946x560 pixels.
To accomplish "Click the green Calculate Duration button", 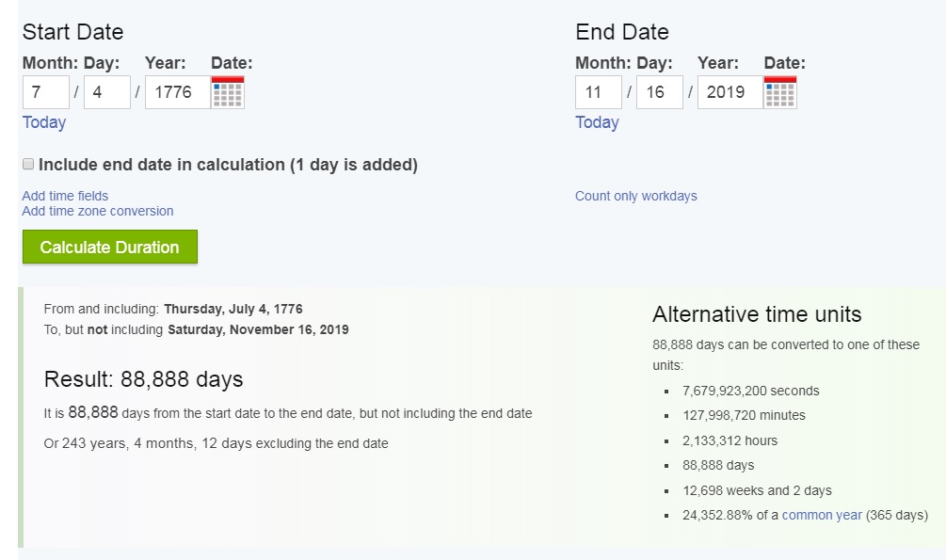I will (110, 247).
